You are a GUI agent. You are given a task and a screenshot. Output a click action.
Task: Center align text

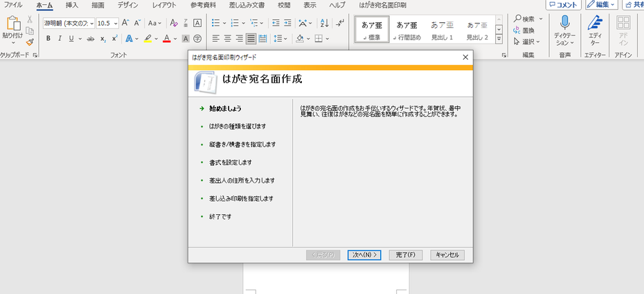point(228,39)
